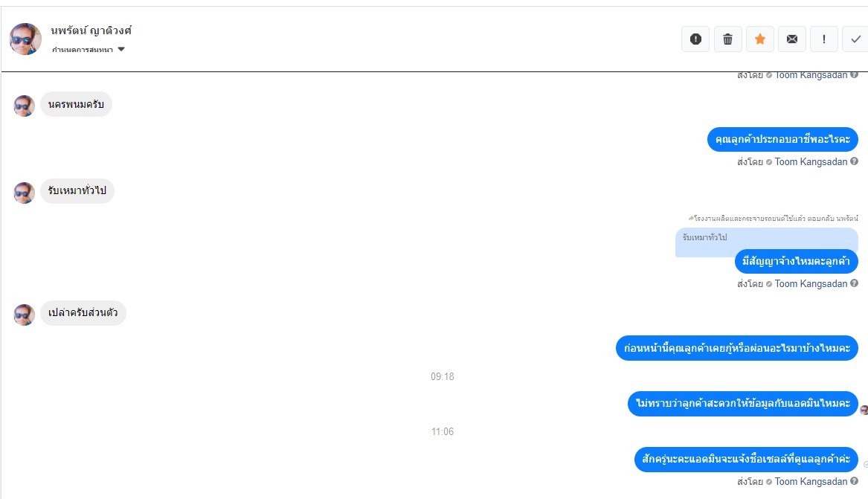Select the blue message มีสัญญาจ้างไหมคะลูกค้า
The width and height of the screenshot is (868, 499).
click(x=796, y=261)
